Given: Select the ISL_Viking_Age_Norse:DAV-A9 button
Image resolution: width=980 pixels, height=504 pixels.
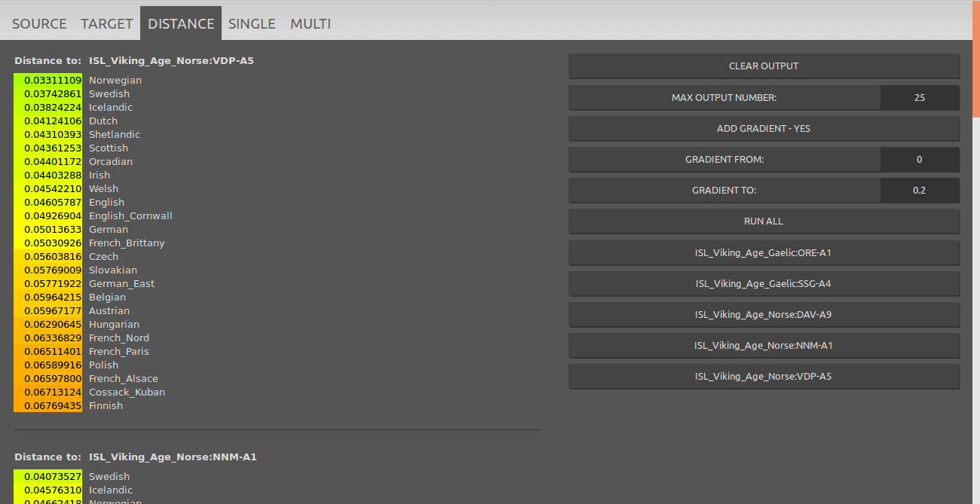Looking at the screenshot, I should tap(764, 315).
